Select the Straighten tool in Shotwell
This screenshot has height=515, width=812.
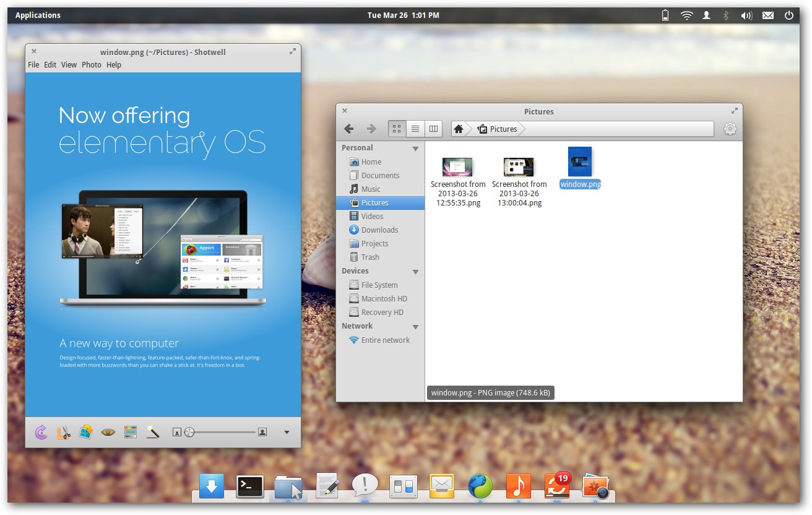click(x=86, y=432)
